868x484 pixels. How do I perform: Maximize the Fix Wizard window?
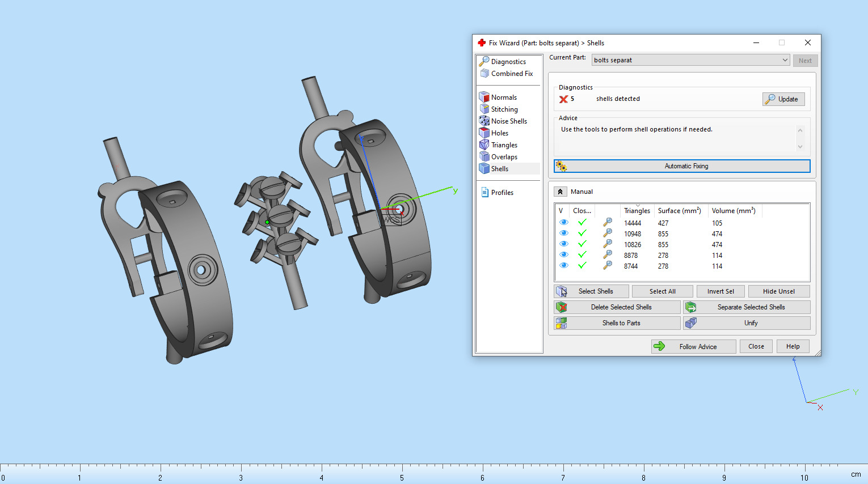pyautogui.click(x=781, y=43)
